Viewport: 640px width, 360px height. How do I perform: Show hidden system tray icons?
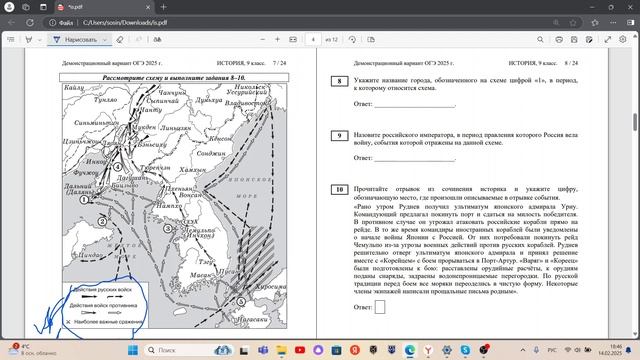(523, 350)
